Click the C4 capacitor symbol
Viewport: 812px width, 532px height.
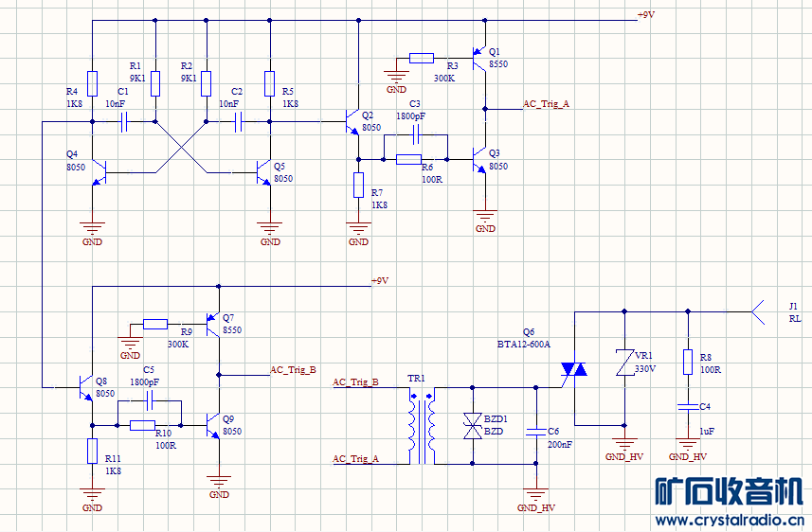(688, 407)
